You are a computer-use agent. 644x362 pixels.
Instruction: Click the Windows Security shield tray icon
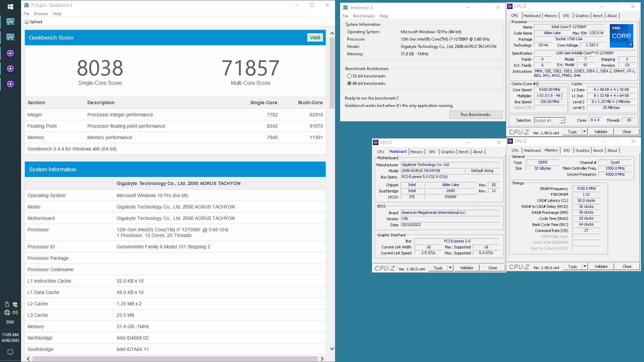[x=15, y=304]
